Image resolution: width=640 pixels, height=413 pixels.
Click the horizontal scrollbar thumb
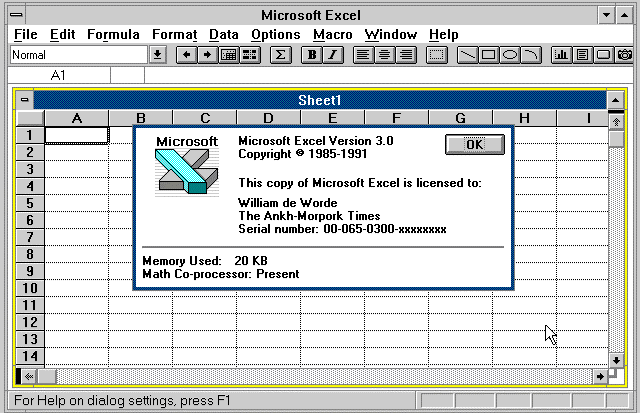pyautogui.click(x=47, y=376)
